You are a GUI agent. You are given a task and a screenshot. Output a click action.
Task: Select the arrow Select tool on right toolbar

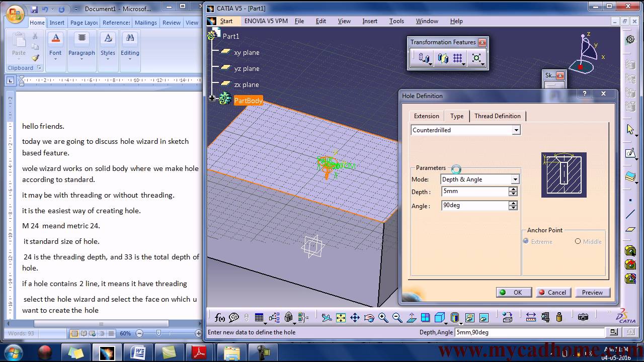(630, 129)
